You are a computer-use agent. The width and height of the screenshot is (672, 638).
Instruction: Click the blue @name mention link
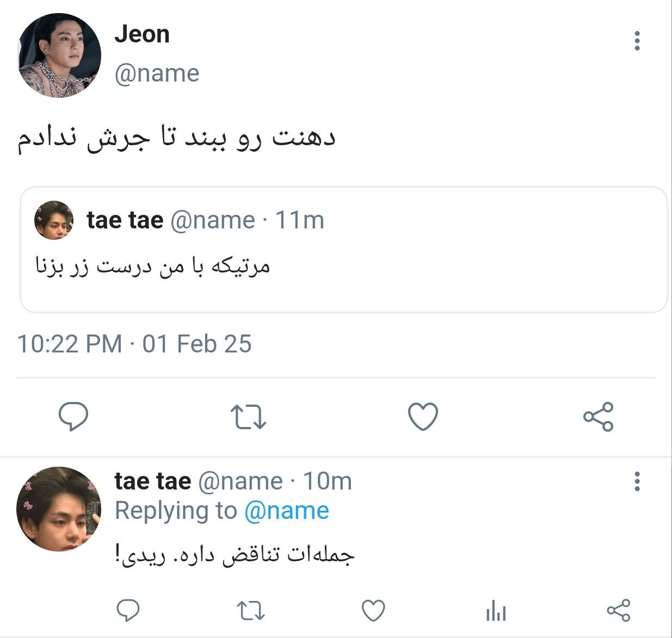coord(287,511)
